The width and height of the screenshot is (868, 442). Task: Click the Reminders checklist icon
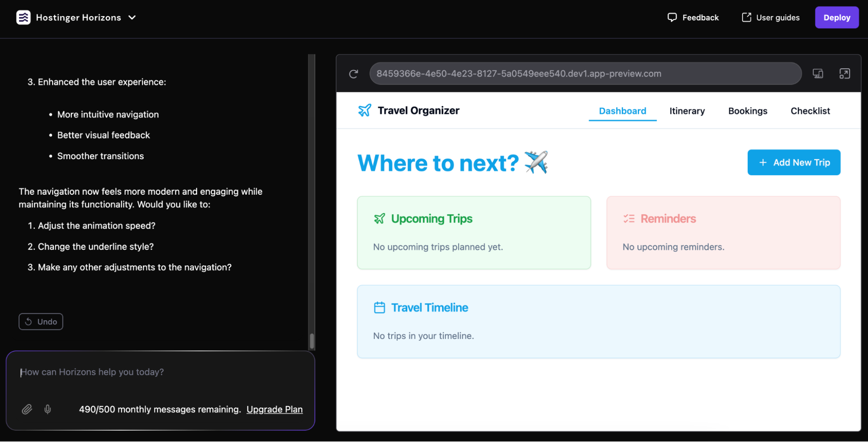click(629, 219)
